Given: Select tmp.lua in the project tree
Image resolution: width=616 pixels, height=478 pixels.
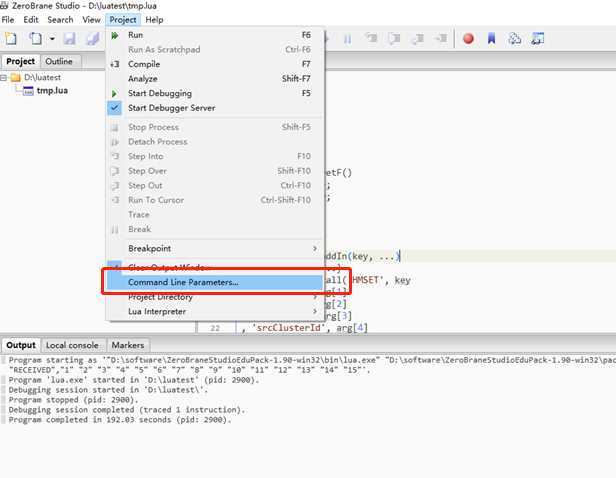Looking at the screenshot, I should pyautogui.click(x=52, y=91).
